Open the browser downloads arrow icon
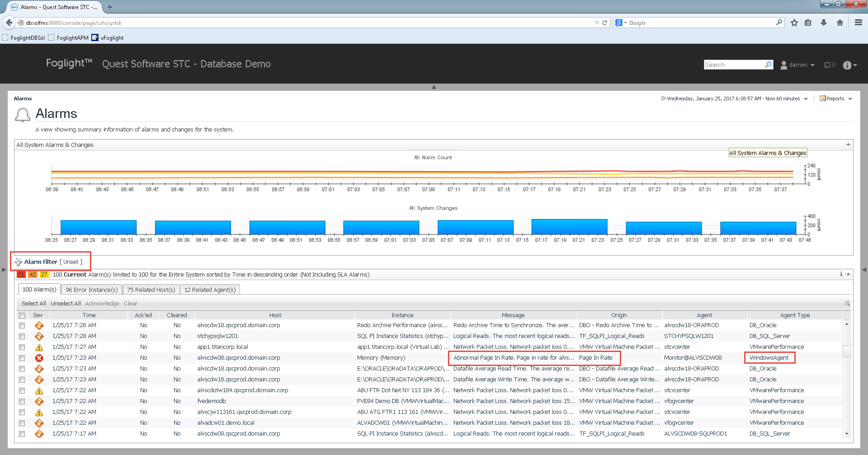 pyautogui.click(x=824, y=23)
